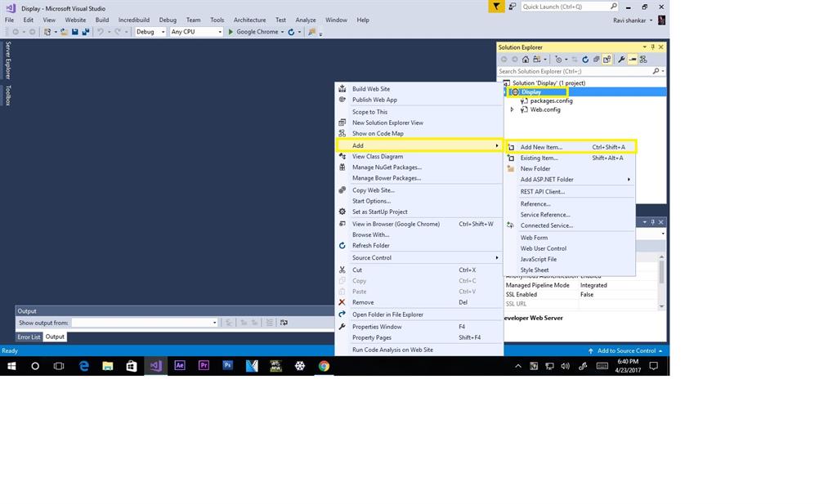This screenshot has width=837, height=504.
Task: Click the Windows Start button
Action: pyautogui.click(x=11, y=366)
